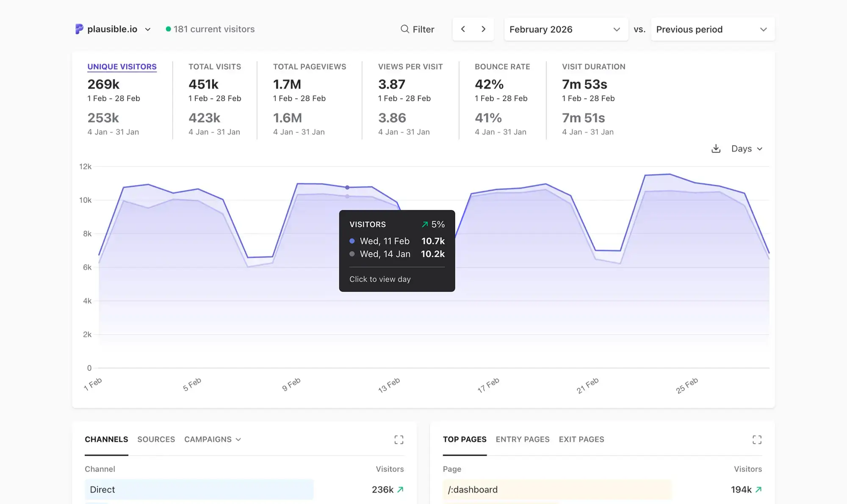
Task: Go to next period arrow
Action: tap(483, 29)
